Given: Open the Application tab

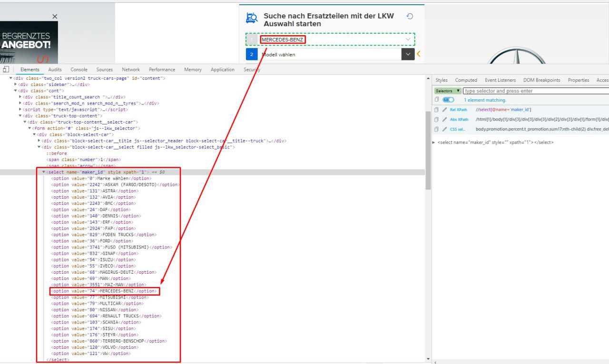Looking at the screenshot, I should (x=223, y=70).
